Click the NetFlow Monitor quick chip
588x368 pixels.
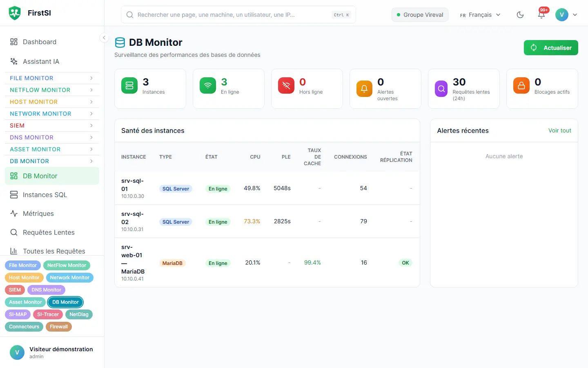pos(67,265)
